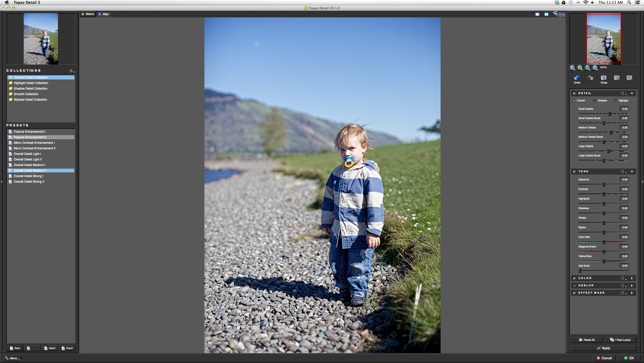Click the Fit to window zoom icon
The image size is (644, 363).
(x=588, y=68)
